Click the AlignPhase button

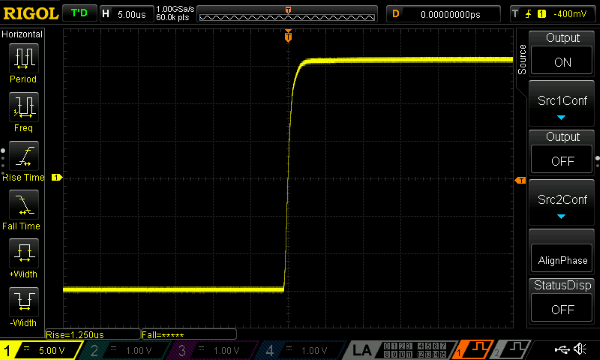pyautogui.click(x=562, y=259)
